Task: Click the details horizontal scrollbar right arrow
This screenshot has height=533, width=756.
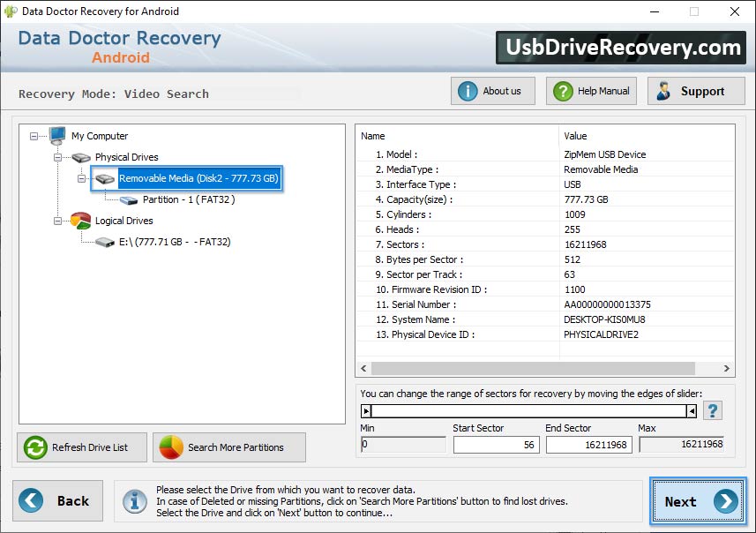Action: click(727, 369)
